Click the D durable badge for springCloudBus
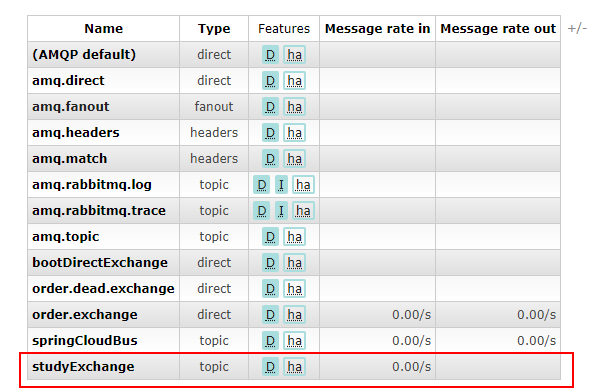Viewport: 612px width, 392px height. pyautogui.click(x=270, y=341)
